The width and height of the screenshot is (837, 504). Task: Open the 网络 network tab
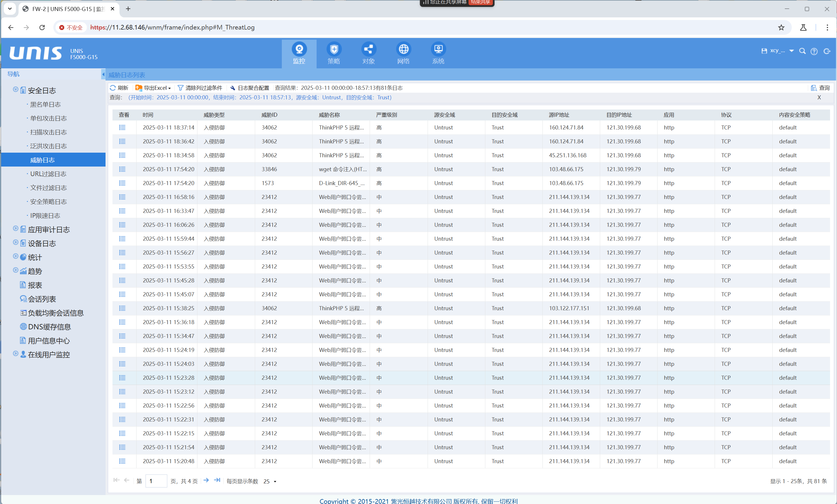pos(403,54)
